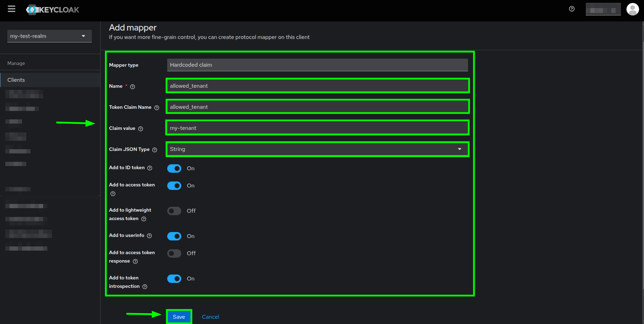Viewport: 644px width, 324px height.
Task: Save the new mapper
Action: point(179,316)
